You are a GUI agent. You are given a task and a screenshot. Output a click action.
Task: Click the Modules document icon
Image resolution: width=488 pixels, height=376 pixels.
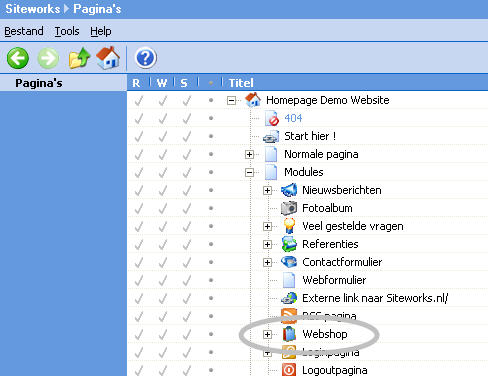[x=271, y=172]
